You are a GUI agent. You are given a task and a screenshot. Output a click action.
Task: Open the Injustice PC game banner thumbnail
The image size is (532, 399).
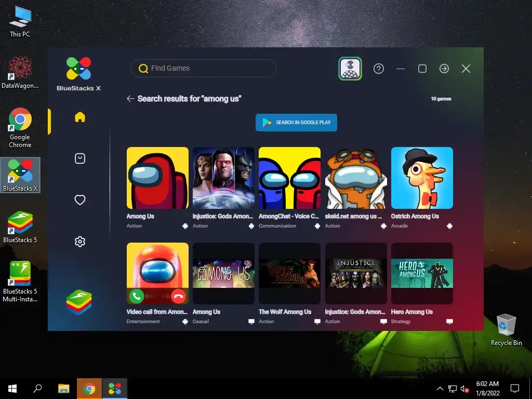coord(356,273)
